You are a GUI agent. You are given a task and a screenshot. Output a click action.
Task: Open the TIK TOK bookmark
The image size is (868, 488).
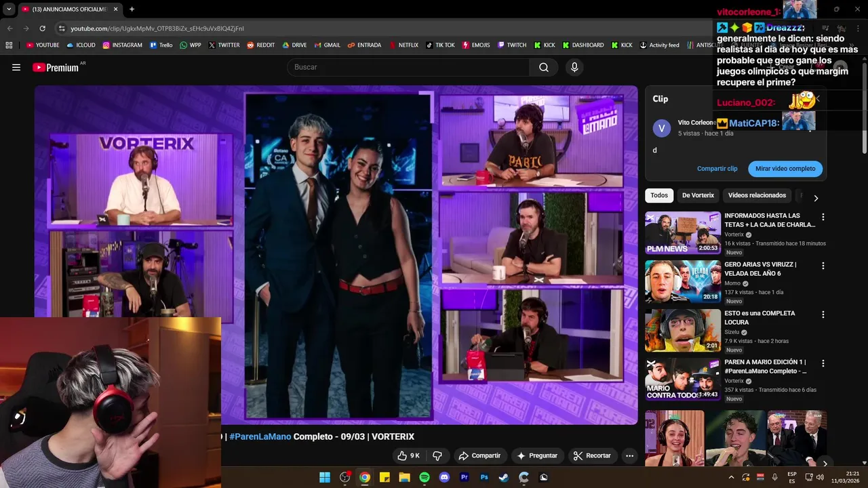coord(440,45)
